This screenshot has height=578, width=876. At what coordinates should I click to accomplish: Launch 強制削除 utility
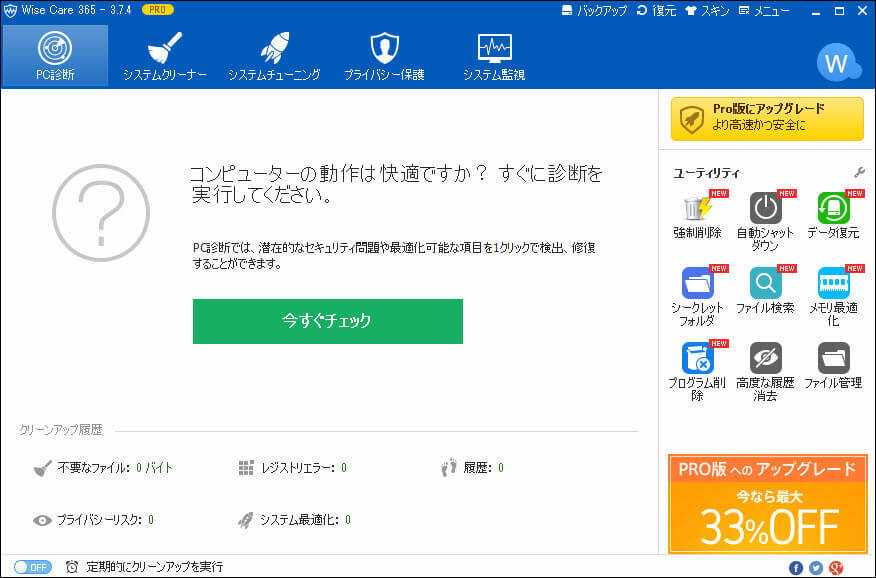697,216
